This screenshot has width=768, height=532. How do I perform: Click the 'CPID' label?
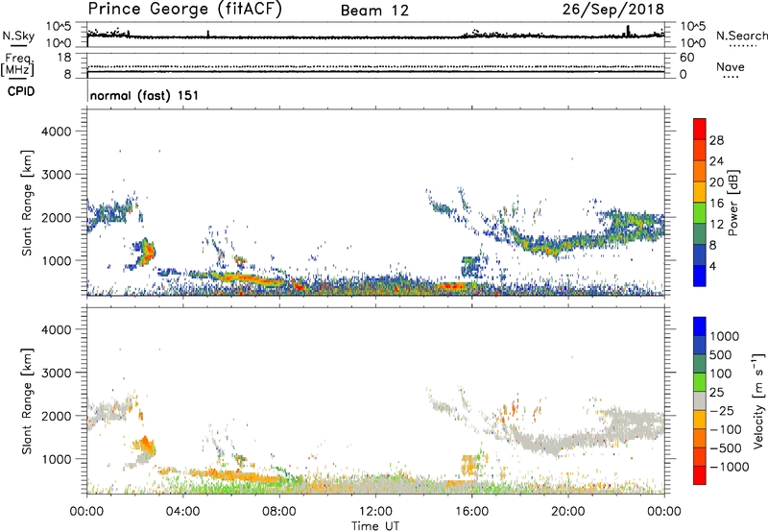tap(21, 91)
